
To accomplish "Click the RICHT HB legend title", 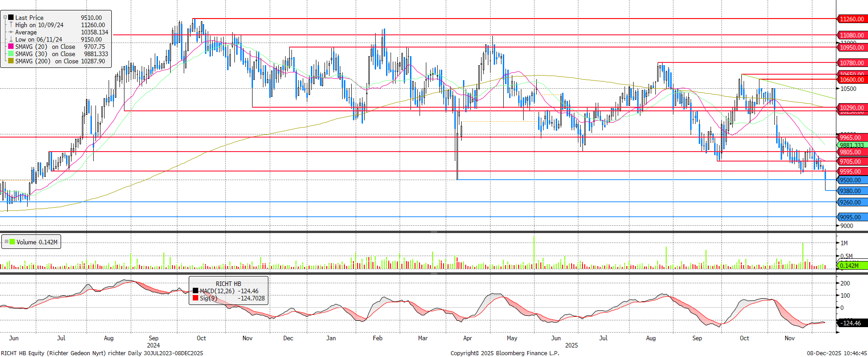I will 228,284.
